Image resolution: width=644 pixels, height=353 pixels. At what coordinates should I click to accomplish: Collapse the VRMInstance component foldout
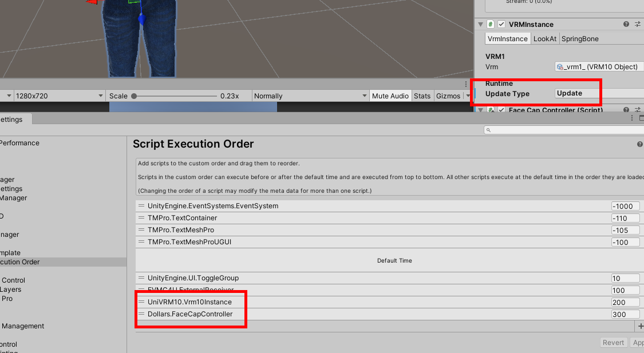click(x=480, y=24)
